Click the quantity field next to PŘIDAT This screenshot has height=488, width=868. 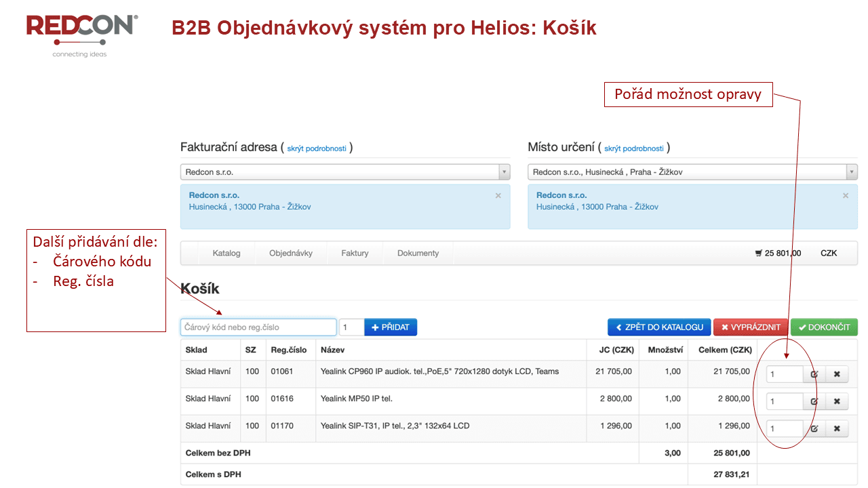[x=352, y=327]
